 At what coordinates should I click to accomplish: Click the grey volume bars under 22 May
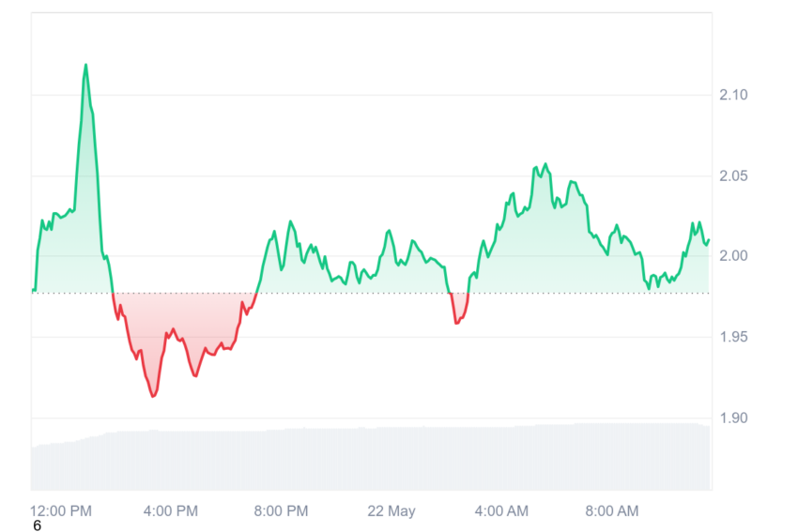pos(391,458)
